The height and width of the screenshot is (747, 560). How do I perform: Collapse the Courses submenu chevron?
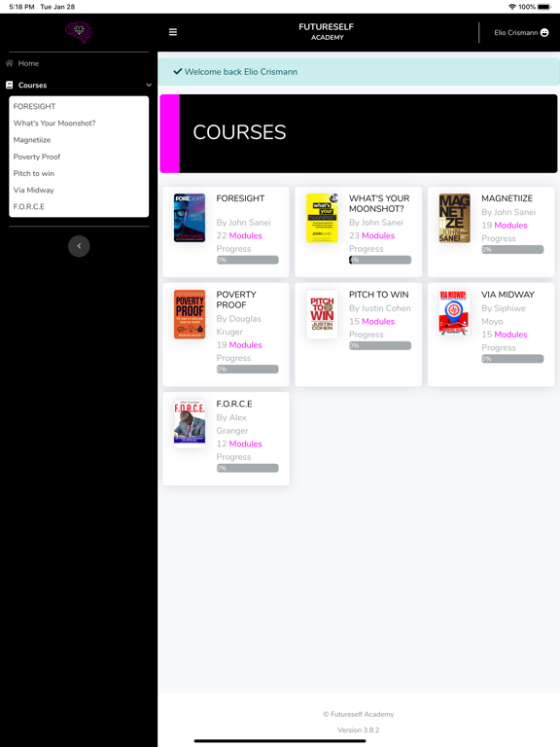[x=149, y=85]
